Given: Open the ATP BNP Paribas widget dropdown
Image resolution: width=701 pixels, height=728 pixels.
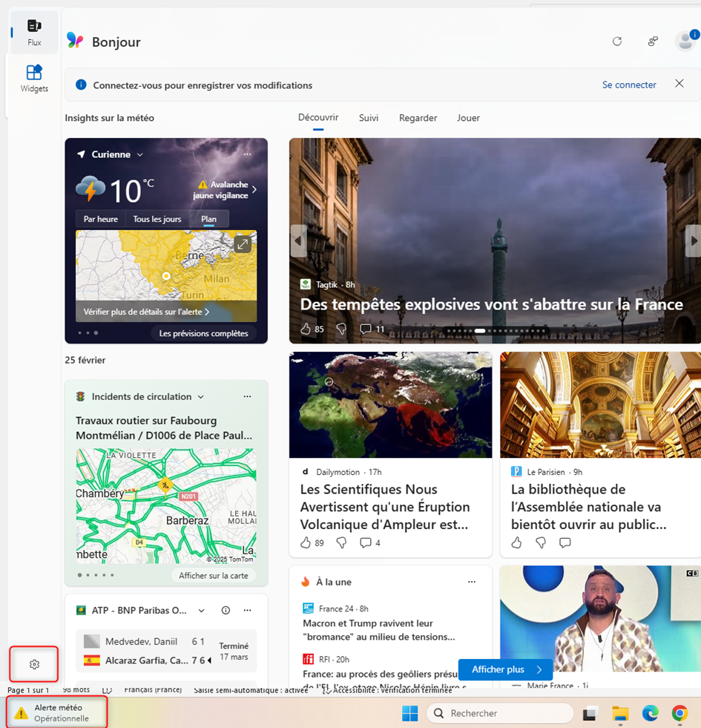Looking at the screenshot, I should click(x=201, y=610).
